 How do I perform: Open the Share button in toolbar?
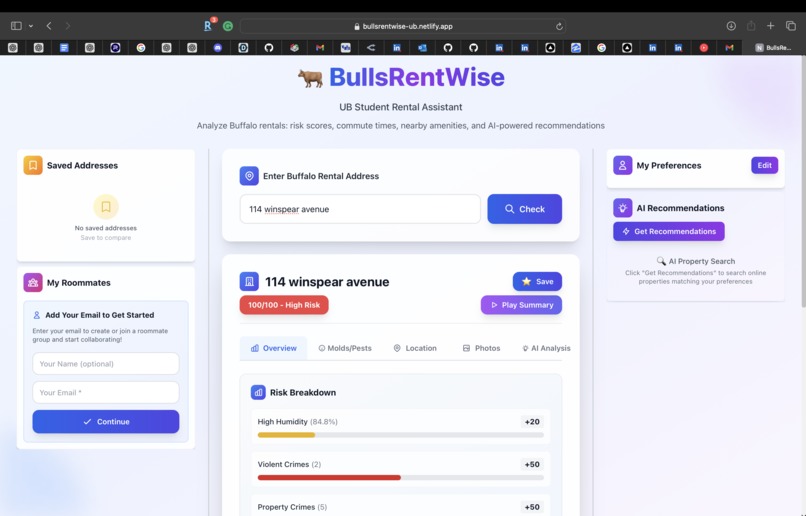[751, 26]
